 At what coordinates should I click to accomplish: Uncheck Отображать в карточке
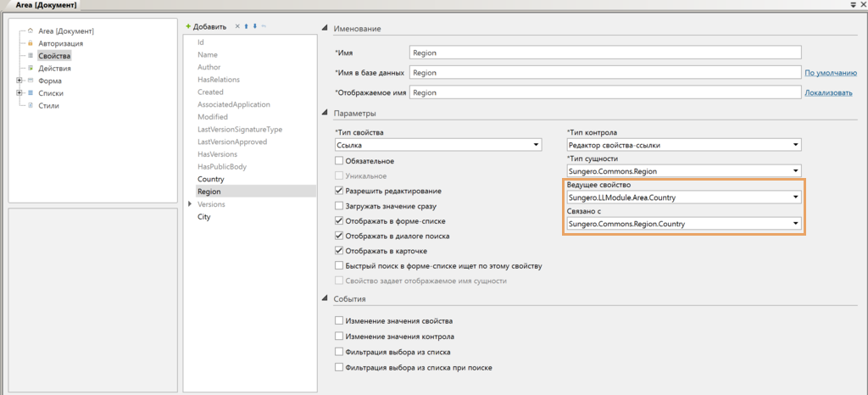coord(339,251)
